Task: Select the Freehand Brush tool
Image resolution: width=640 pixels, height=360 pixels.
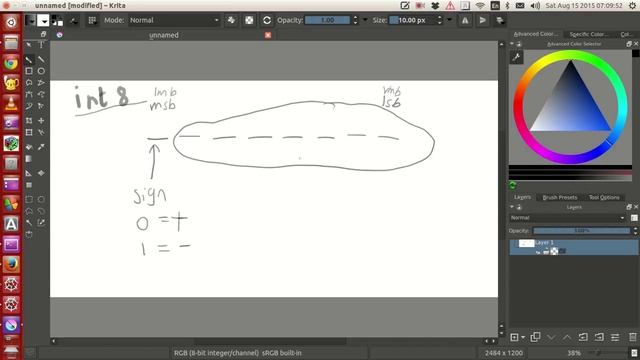Action: [29, 60]
